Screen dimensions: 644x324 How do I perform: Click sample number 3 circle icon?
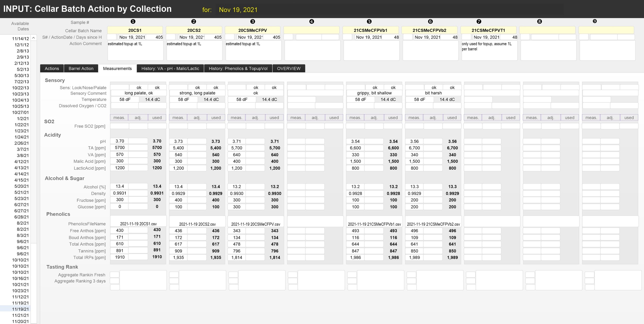[x=253, y=22]
